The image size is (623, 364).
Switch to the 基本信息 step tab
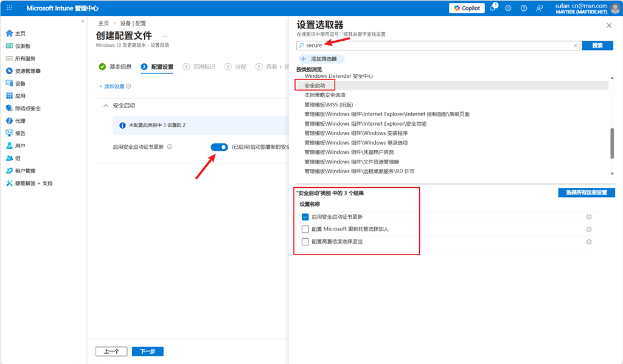pyautogui.click(x=116, y=67)
